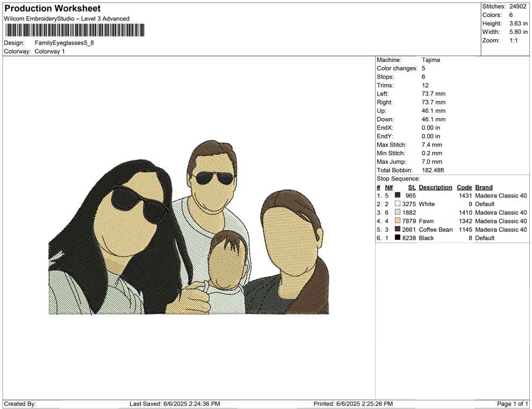
Task: Click the embroidered family design preview
Action: 189,228
